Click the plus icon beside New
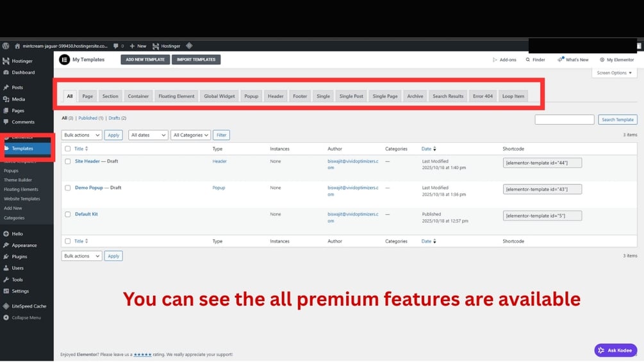Image resolution: width=644 pixels, height=362 pixels. pyautogui.click(x=132, y=46)
